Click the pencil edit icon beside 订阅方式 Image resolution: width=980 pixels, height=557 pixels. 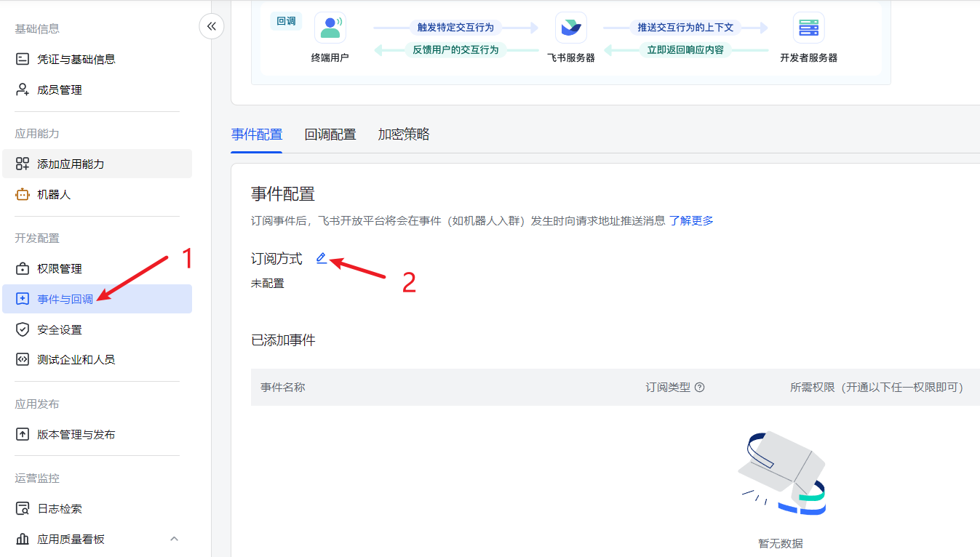[x=322, y=258]
